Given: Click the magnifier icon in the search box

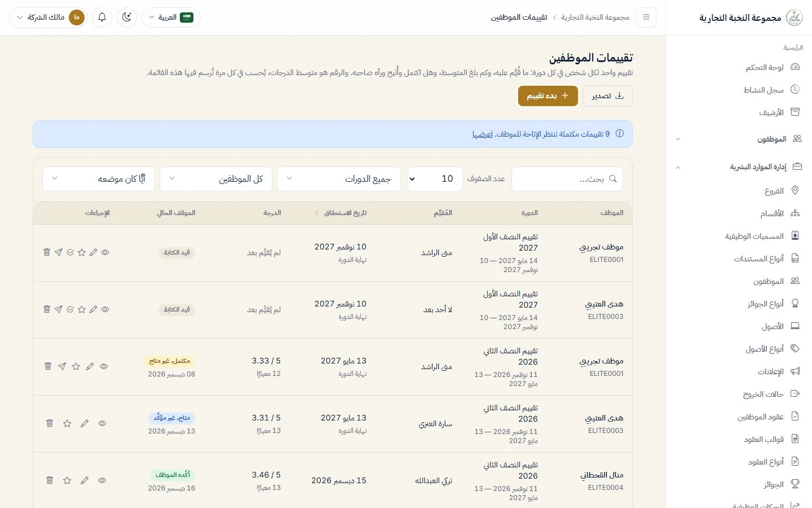Looking at the screenshot, I should point(613,179).
